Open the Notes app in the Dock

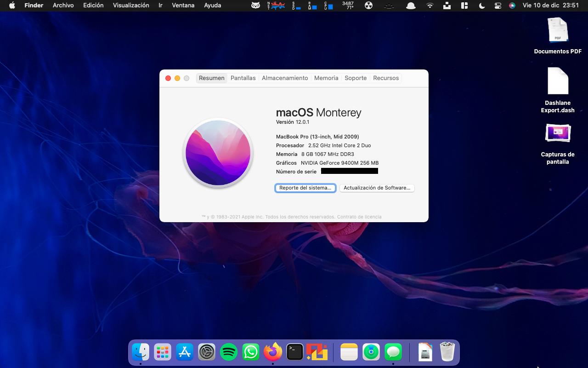(349, 352)
